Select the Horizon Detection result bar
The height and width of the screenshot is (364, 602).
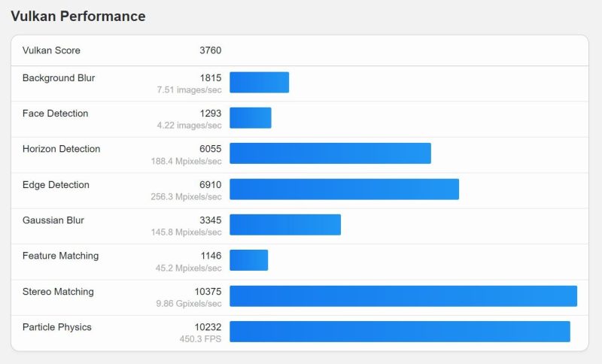point(330,153)
